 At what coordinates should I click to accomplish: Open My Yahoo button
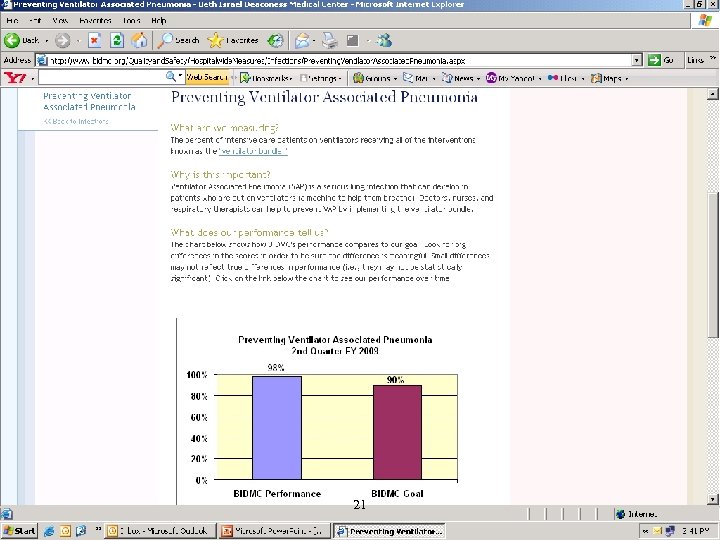(x=513, y=78)
